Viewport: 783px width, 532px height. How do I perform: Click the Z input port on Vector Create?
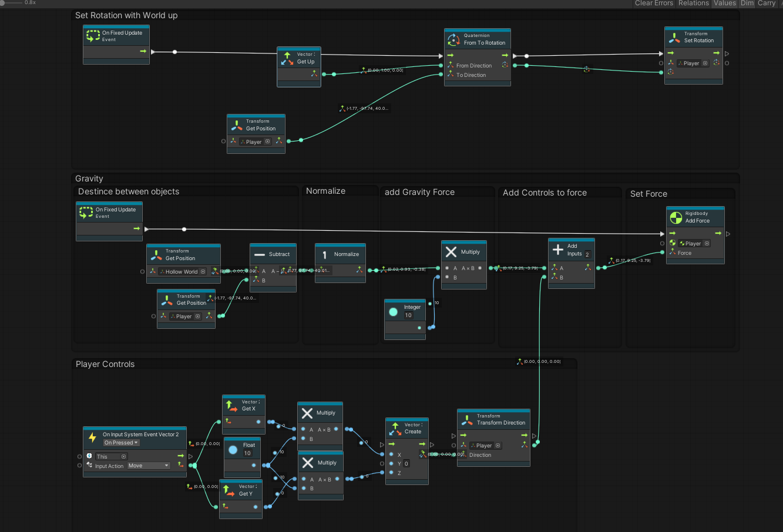click(383, 473)
